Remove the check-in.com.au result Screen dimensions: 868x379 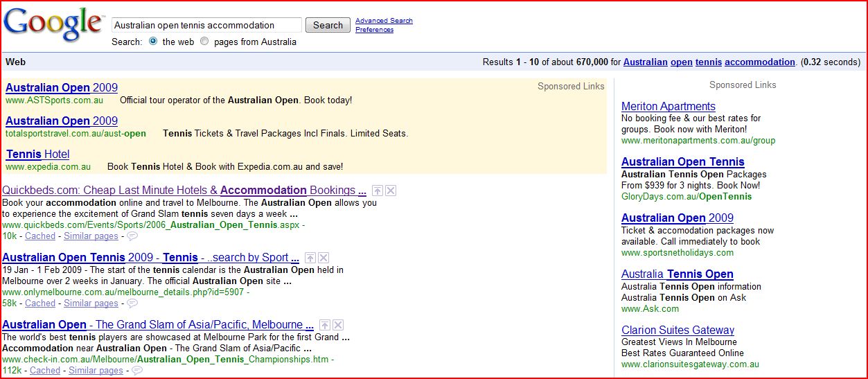[x=338, y=325]
